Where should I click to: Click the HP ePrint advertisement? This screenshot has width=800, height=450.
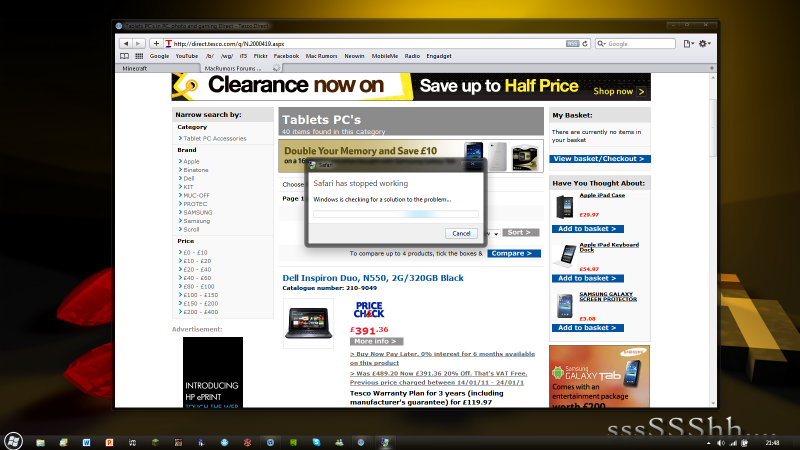[x=213, y=372]
